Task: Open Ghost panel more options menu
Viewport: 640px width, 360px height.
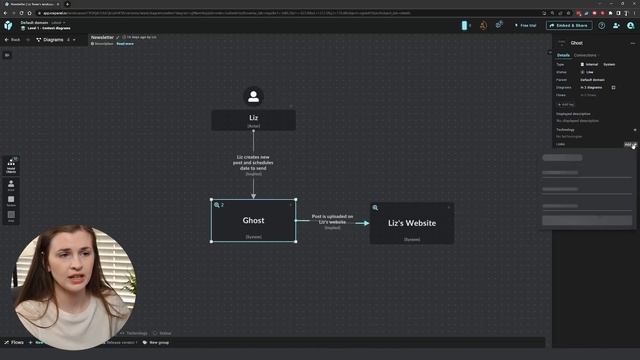Action: (x=633, y=43)
